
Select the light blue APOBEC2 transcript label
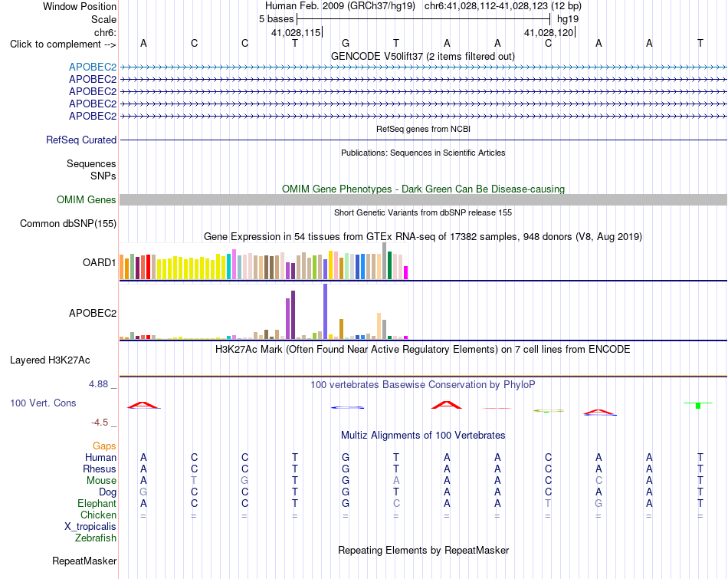pyautogui.click(x=93, y=67)
